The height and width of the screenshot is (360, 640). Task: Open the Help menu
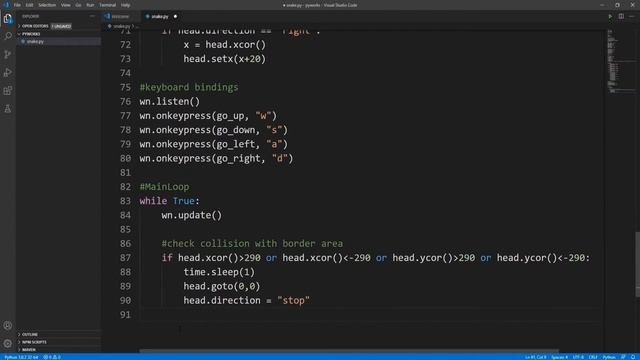125,5
